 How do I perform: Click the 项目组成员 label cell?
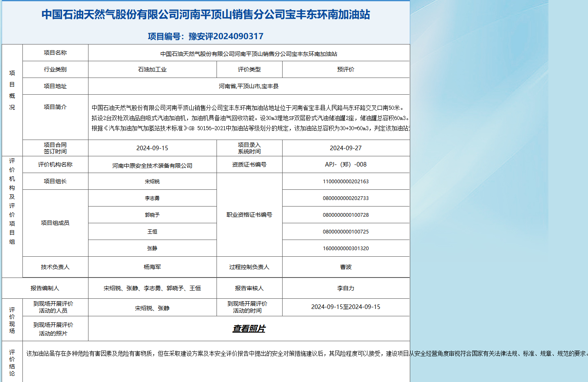coord(55,223)
